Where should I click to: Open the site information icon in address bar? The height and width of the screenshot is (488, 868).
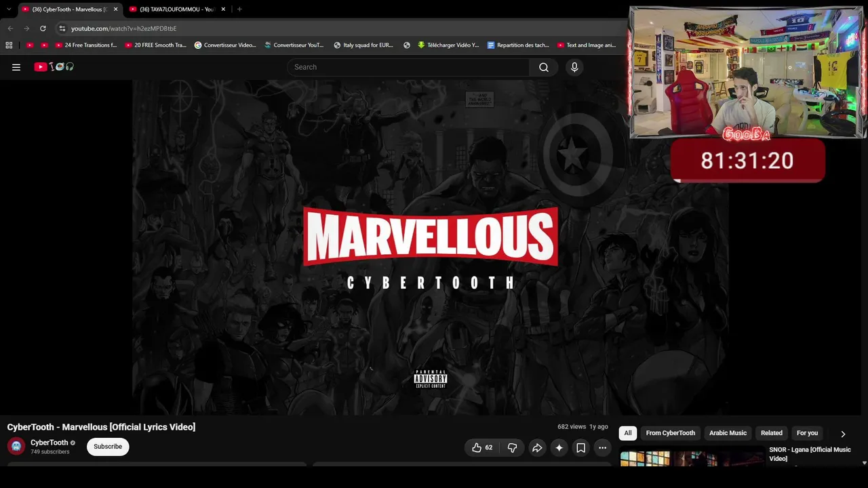pos(62,28)
